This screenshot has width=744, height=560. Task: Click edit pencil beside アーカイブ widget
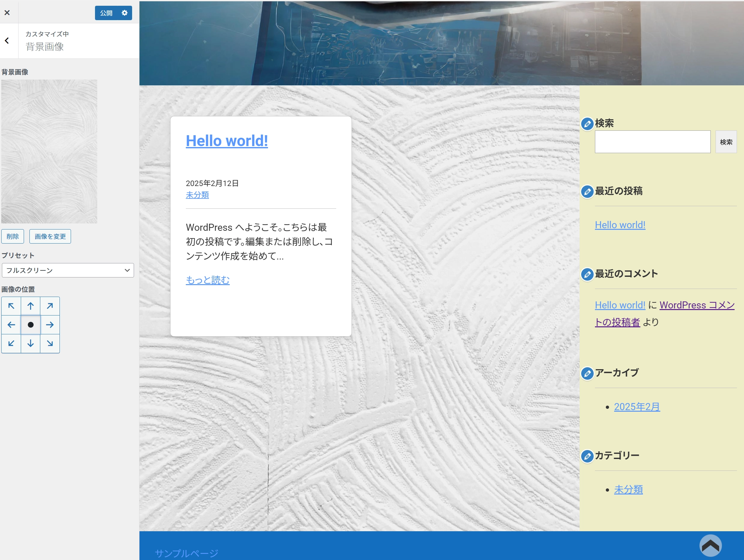587,373
